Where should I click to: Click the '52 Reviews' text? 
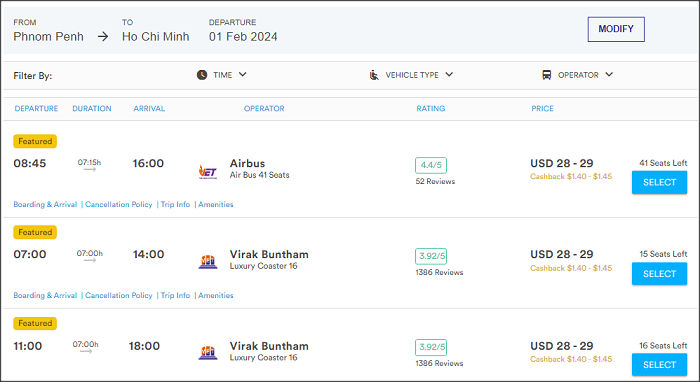pos(435,181)
